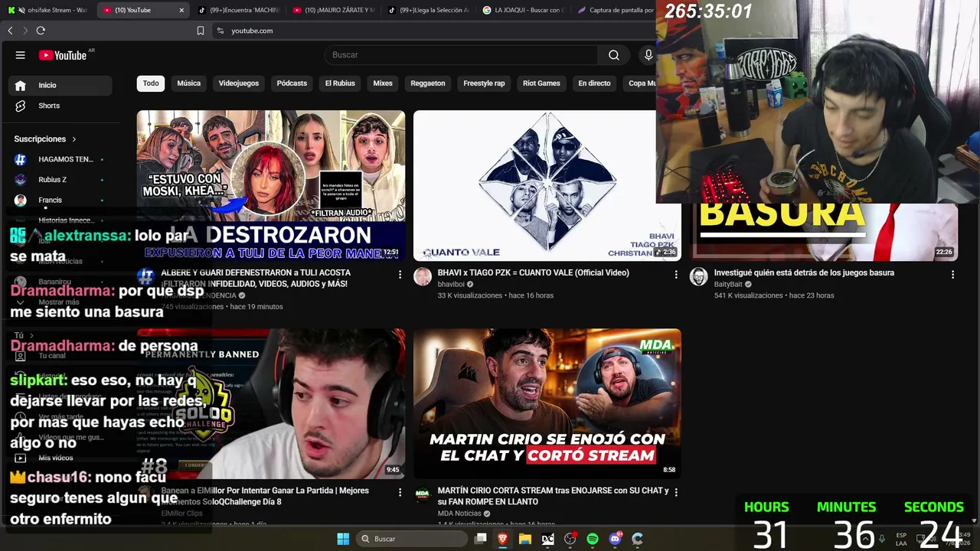The image size is (980, 551).
Task: Open bhaviboi channel avatar under CUANTO VALE video
Action: click(423, 277)
